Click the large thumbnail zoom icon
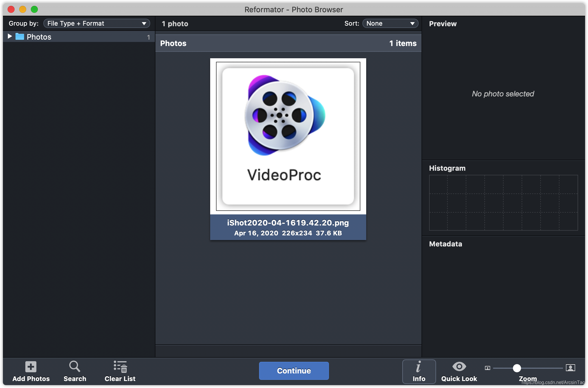Image resolution: width=588 pixels, height=388 pixels. [570, 368]
